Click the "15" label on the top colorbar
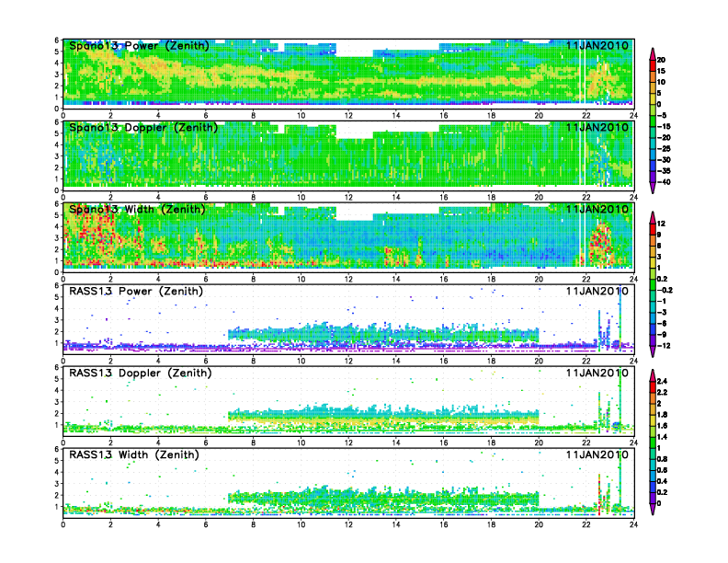The width and height of the screenshot is (728, 563). click(661, 71)
